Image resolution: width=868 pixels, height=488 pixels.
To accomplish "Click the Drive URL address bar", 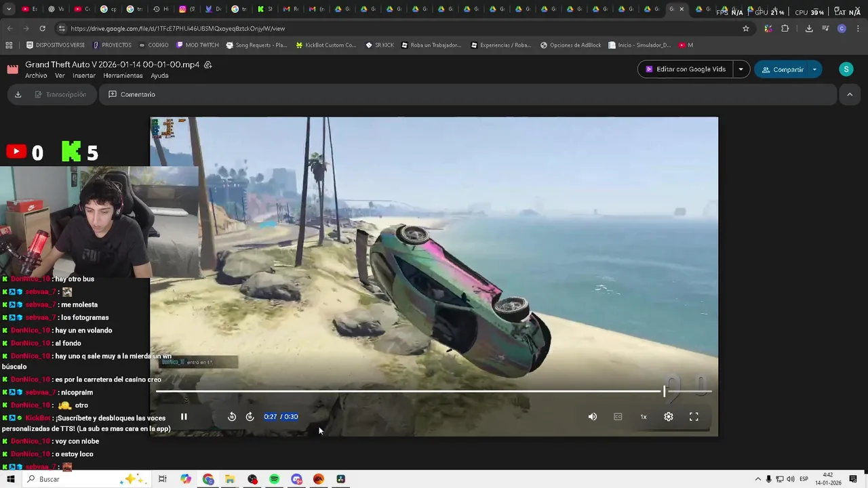I will (x=400, y=28).
